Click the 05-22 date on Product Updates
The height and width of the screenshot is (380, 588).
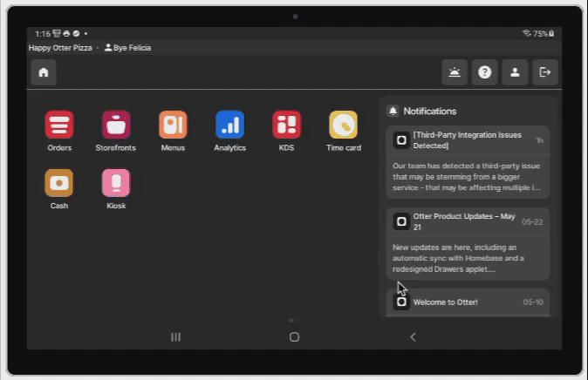(x=532, y=222)
